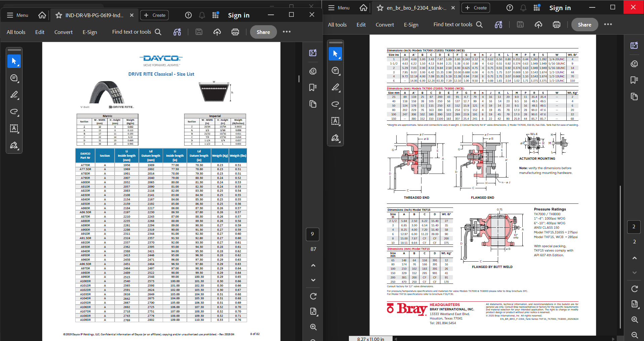Screen dimensions: 644x341
Task: Choose Select arrow tool in left window
Action: point(14,61)
